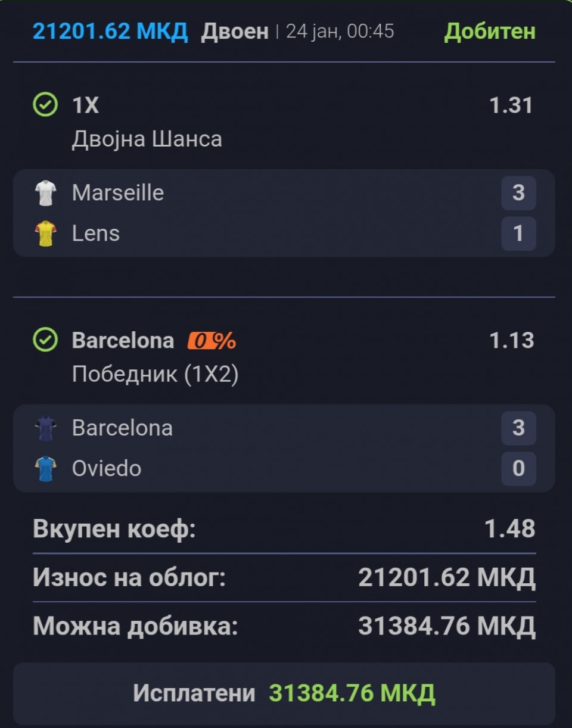572x728 pixels.
Task: Open the Marseille team name
Action: coord(118,193)
